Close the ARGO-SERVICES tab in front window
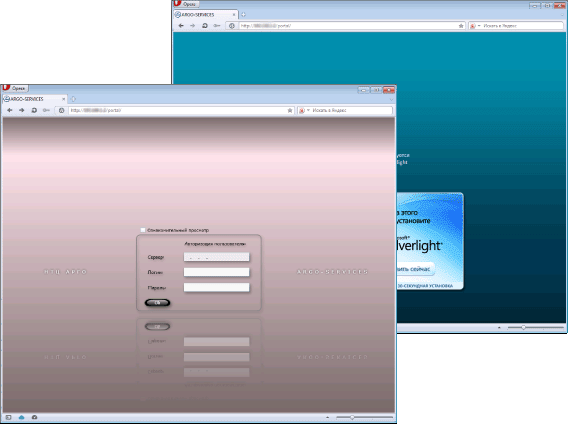568x424 pixels. 64,99
